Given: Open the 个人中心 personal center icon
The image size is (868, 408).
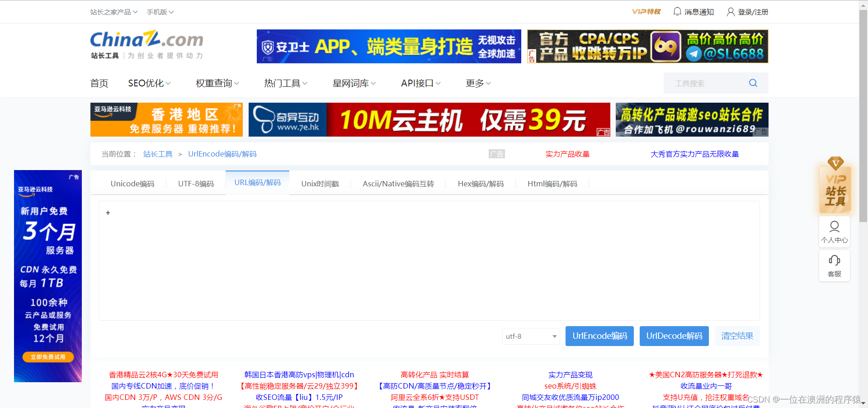Looking at the screenshot, I should pyautogui.click(x=835, y=232).
